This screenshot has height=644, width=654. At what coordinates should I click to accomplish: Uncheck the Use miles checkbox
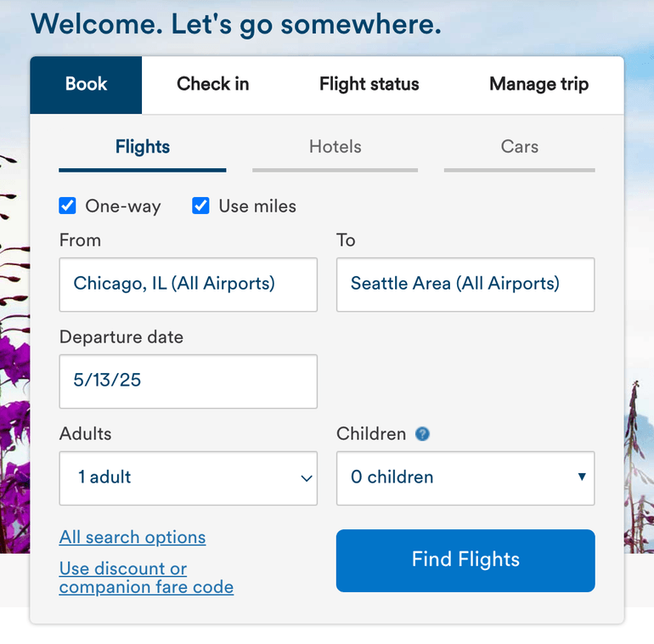pyautogui.click(x=201, y=206)
